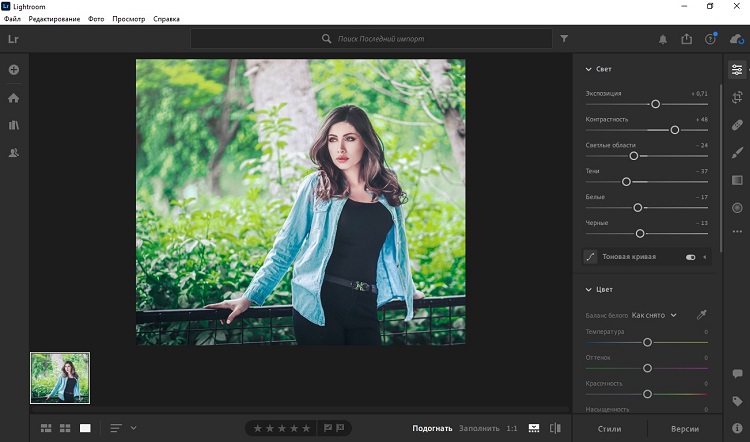Switch to single photo detail view
This screenshot has width=750, height=442.
(x=85, y=428)
